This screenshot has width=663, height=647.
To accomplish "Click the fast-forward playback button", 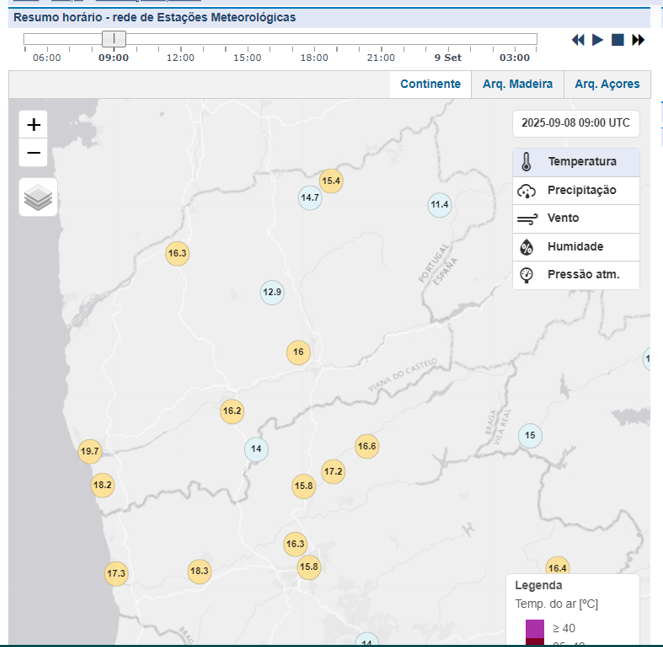I will [638, 40].
